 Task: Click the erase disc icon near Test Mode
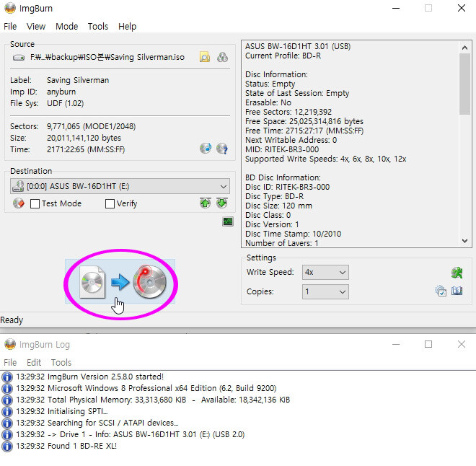[19, 203]
